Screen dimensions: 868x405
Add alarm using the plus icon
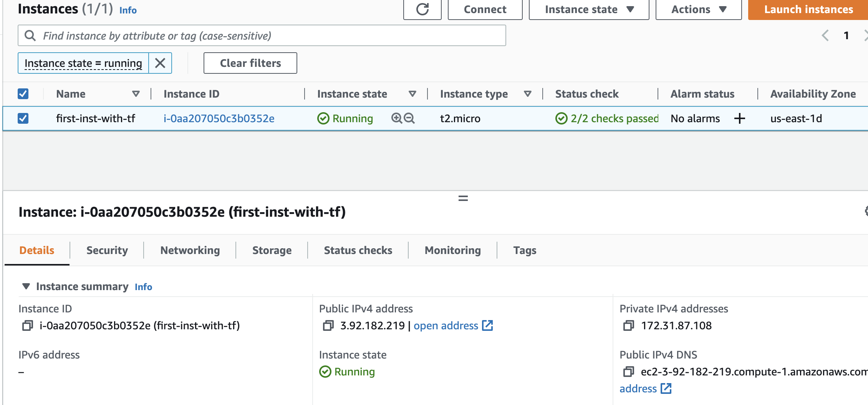[x=739, y=118]
